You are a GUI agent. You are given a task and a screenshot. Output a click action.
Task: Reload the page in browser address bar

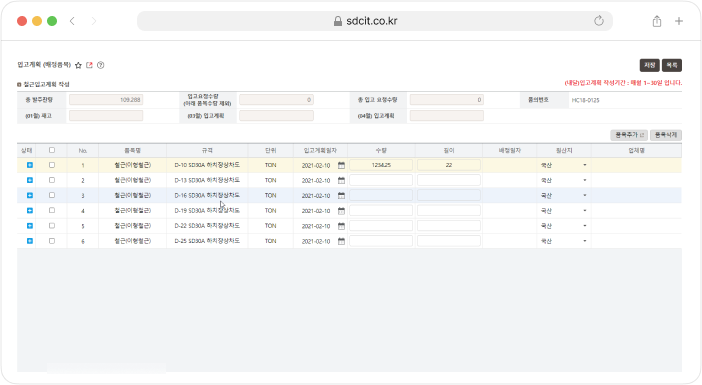[x=599, y=21]
